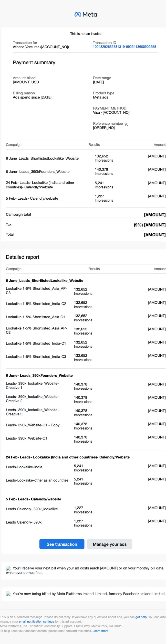Click the 'Leads Calendly- 390k' row
The width and height of the screenshot is (166, 644).
click(86, 523)
